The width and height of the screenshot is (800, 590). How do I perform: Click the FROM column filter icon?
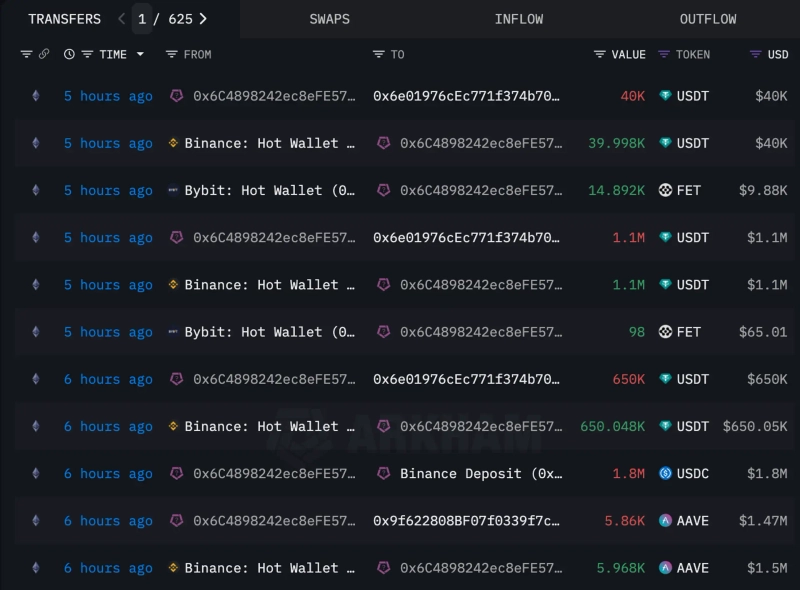coord(172,54)
